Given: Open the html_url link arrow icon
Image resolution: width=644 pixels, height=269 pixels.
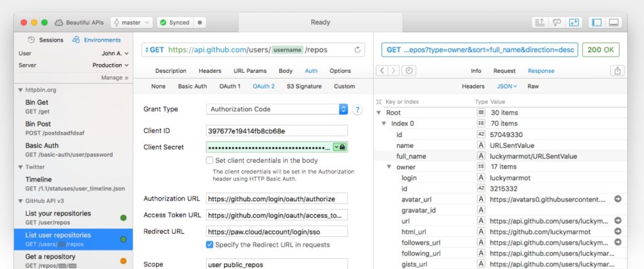Looking at the screenshot, I should click(x=618, y=232).
